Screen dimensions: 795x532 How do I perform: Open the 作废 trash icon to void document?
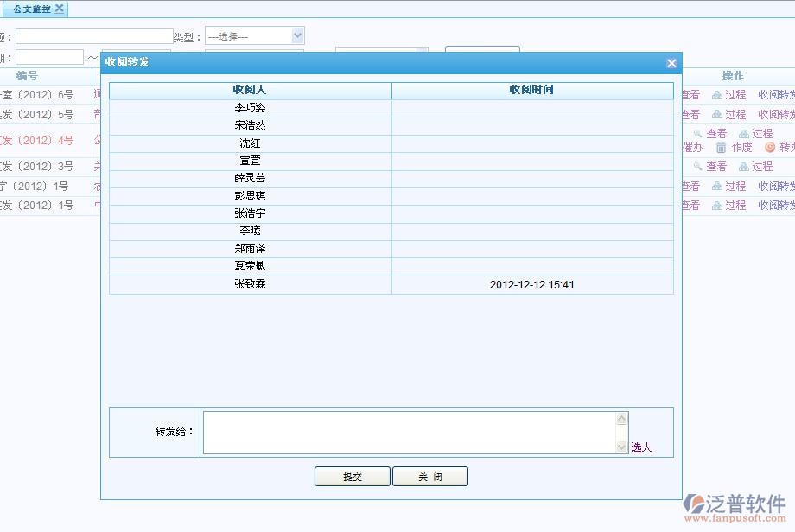click(x=721, y=148)
